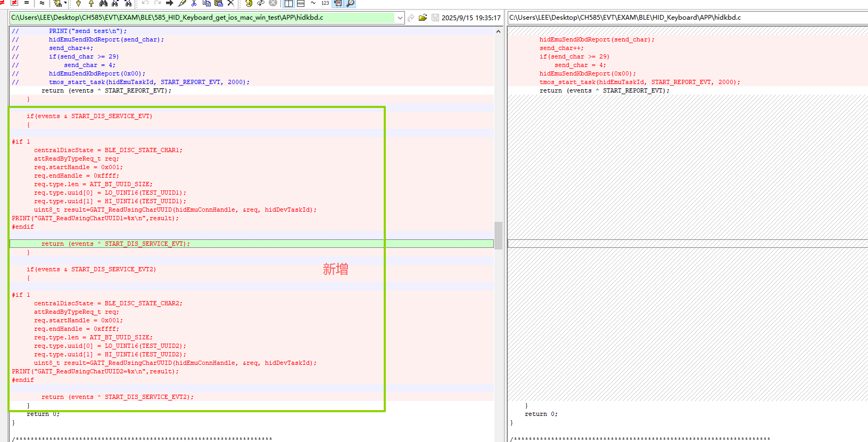Reload files with refresh icon
Screen dimensions: 868x442
click(x=261, y=3)
